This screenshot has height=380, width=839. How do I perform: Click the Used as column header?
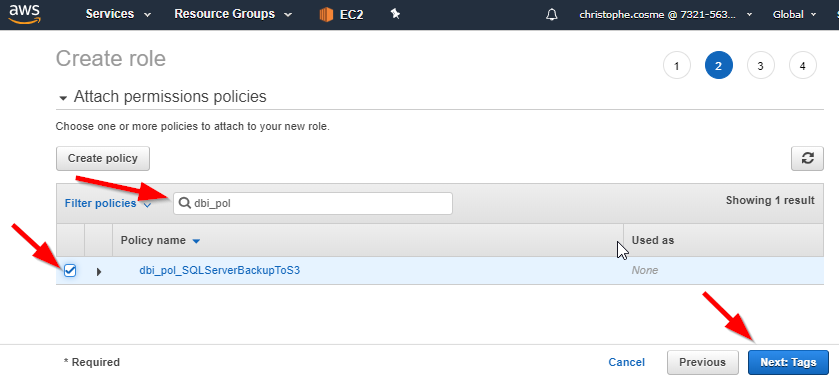653,240
